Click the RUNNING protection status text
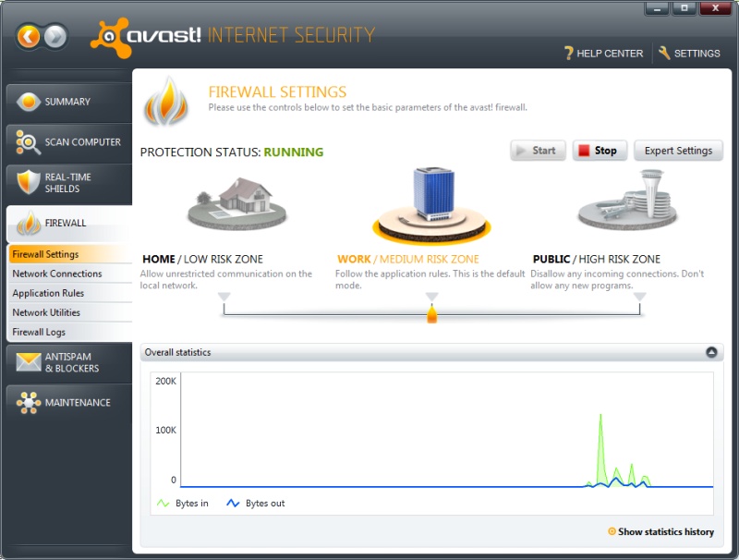Viewport: 739px width, 560px height. [294, 152]
